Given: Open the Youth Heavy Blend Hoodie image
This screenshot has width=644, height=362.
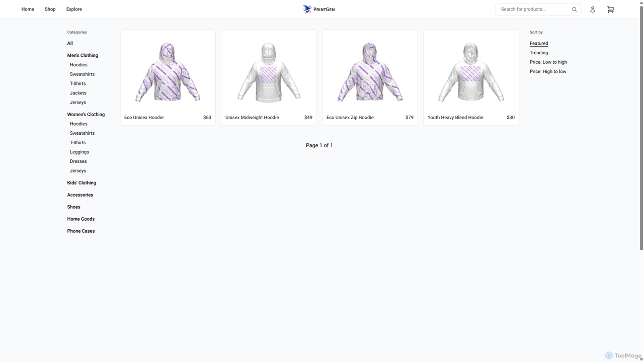Looking at the screenshot, I should coord(471,71).
